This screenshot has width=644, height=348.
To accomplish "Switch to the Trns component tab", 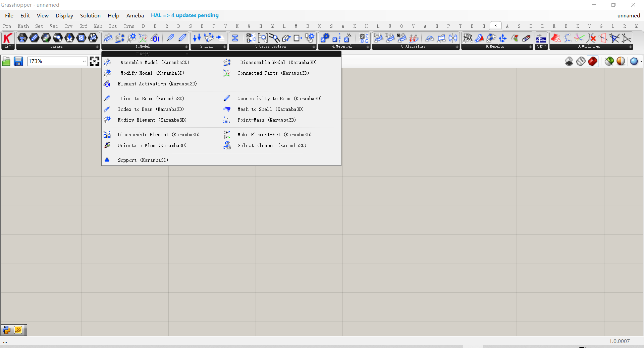I will (129, 26).
